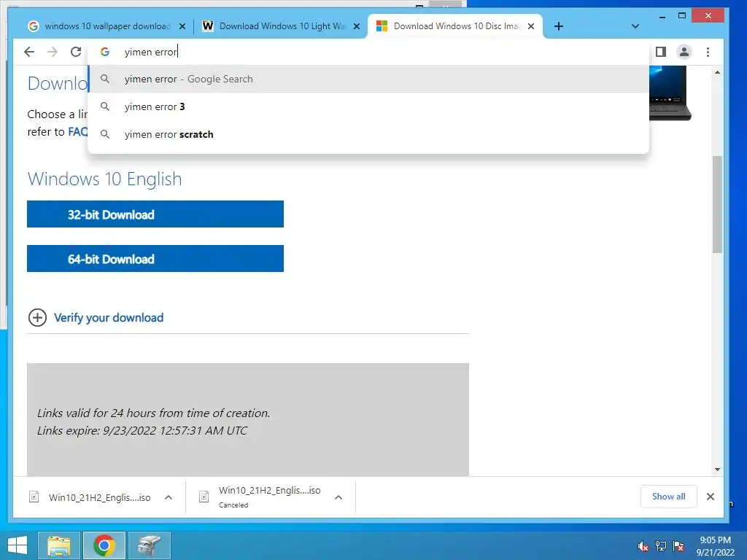Close the windows 10 wallpaper download tab
The width and height of the screenshot is (747, 560).
182,26
